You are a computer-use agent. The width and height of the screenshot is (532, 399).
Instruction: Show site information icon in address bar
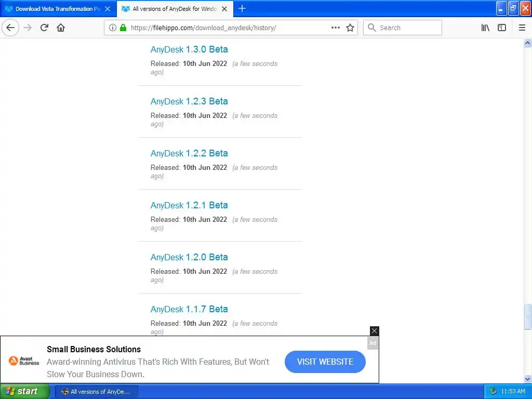click(x=113, y=28)
